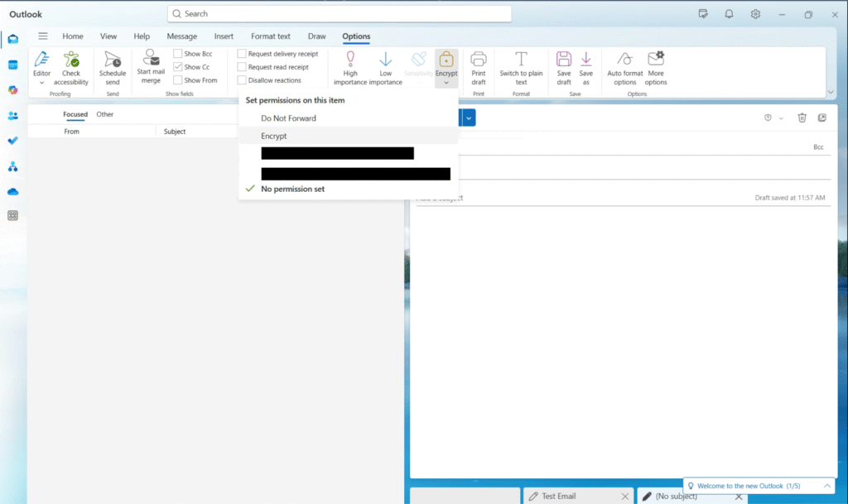Open Send button split dropdown arrow
The image size is (848, 504).
pos(469,118)
